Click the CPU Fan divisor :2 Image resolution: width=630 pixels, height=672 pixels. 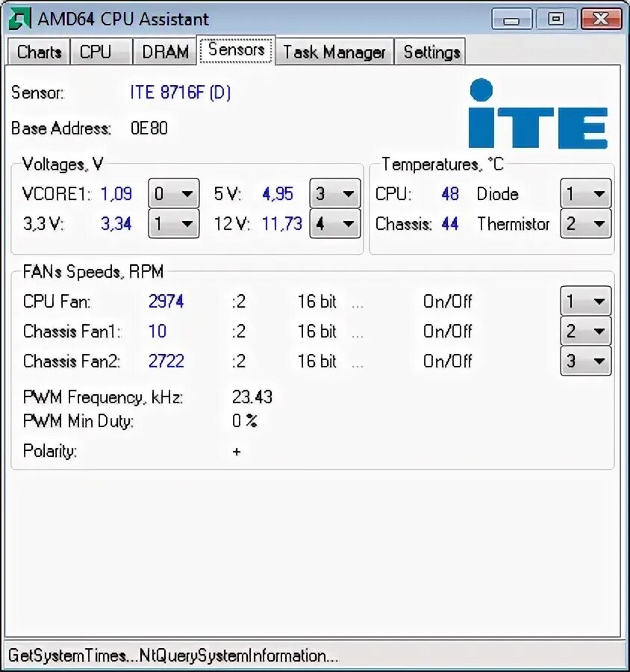point(239,302)
